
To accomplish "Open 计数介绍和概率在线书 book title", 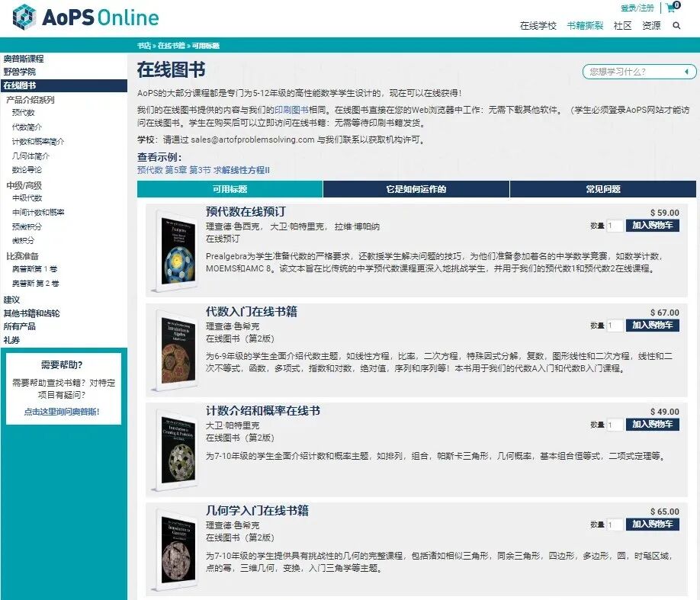I will click(x=262, y=411).
